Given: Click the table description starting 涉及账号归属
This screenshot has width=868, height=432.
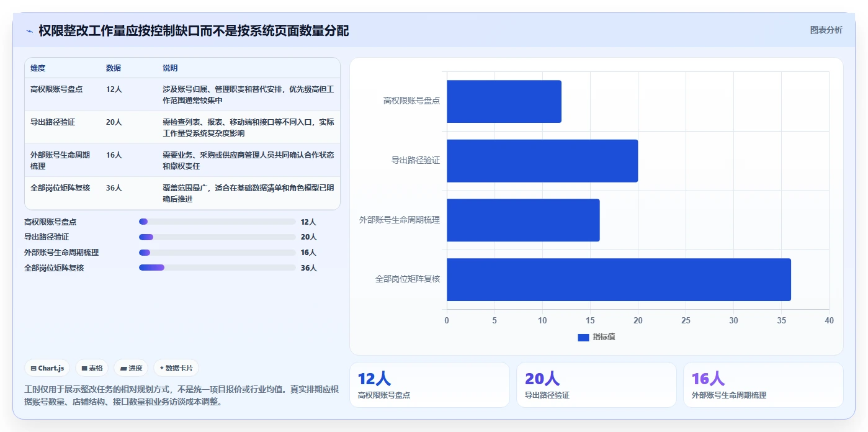Looking at the screenshot, I should (248, 94).
